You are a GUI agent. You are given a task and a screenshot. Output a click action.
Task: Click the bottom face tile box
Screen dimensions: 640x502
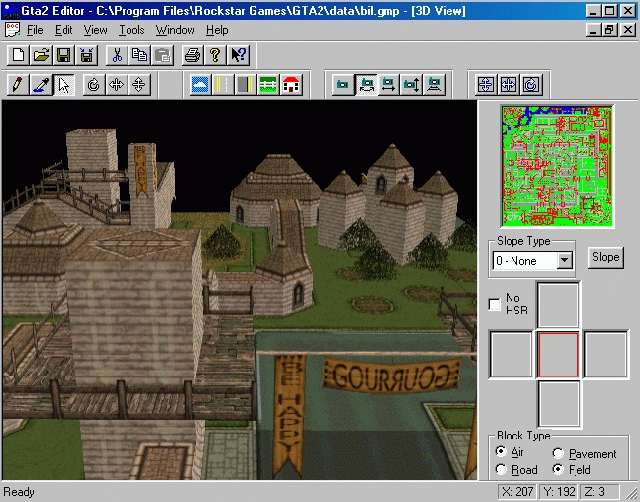pos(559,404)
